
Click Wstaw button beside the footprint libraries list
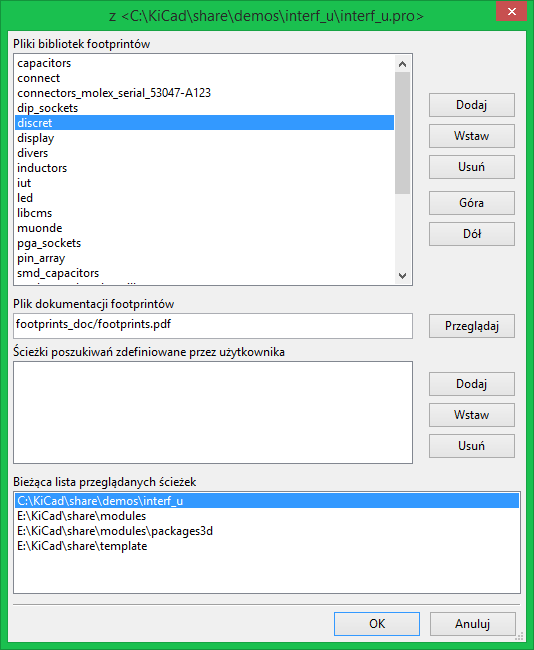pos(472,136)
